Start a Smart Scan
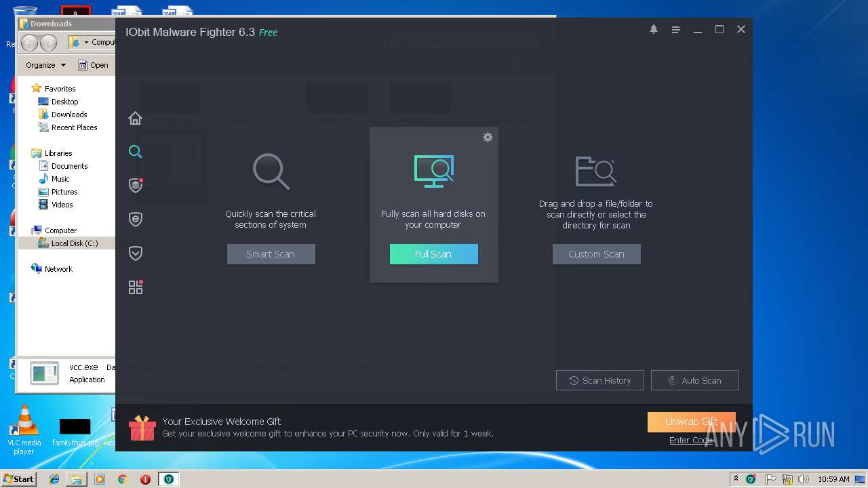 point(271,254)
